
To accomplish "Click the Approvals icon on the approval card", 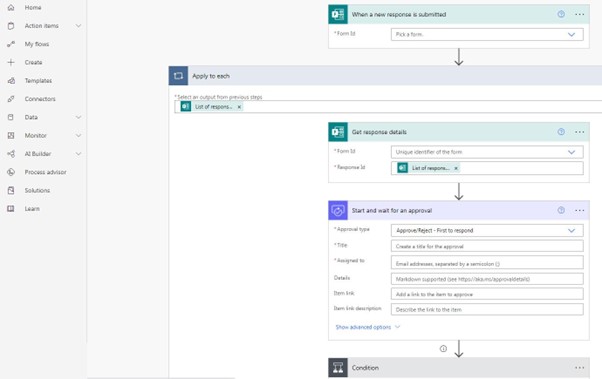I will click(x=338, y=210).
